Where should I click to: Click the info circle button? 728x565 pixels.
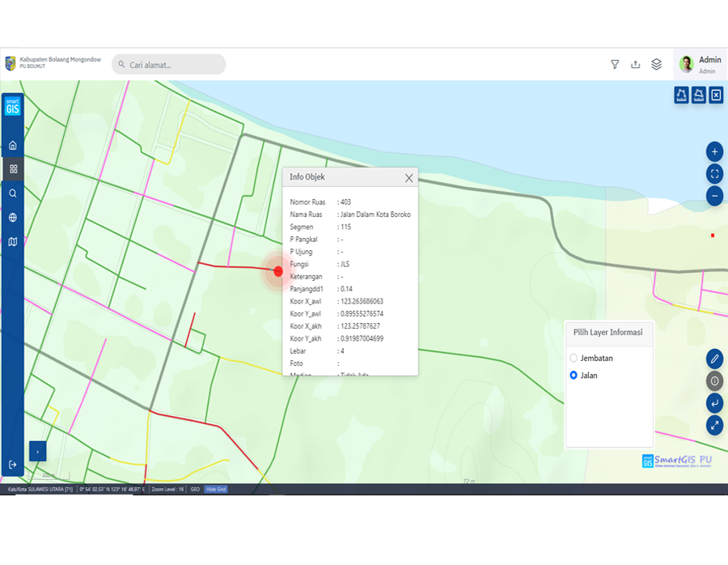714,380
